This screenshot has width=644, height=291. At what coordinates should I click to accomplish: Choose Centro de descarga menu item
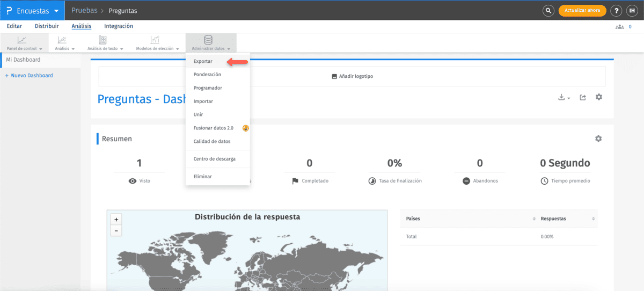tap(214, 159)
